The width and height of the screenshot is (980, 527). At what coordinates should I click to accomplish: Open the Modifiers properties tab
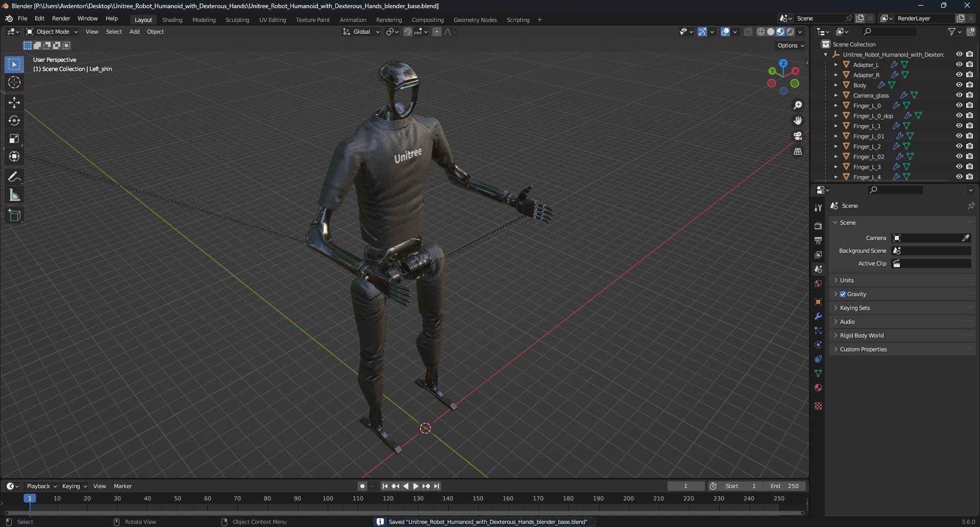[818, 316]
